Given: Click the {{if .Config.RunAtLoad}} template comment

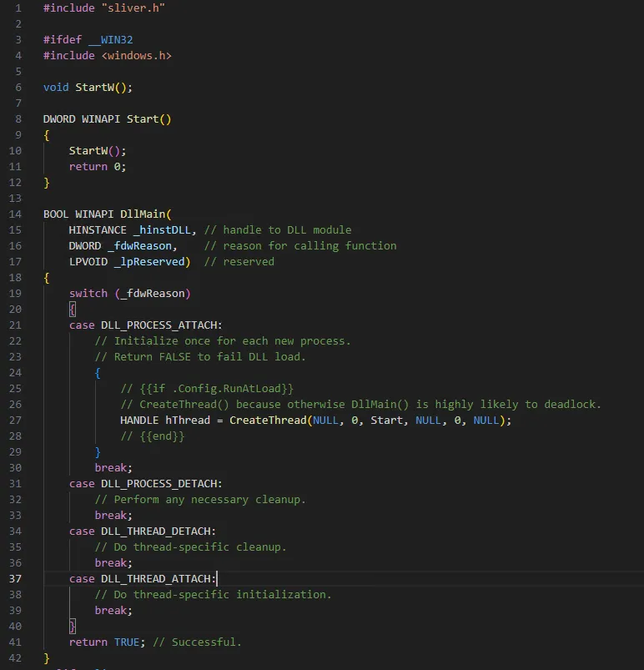Looking at the screenshot, I should click(x=207, y=389).
